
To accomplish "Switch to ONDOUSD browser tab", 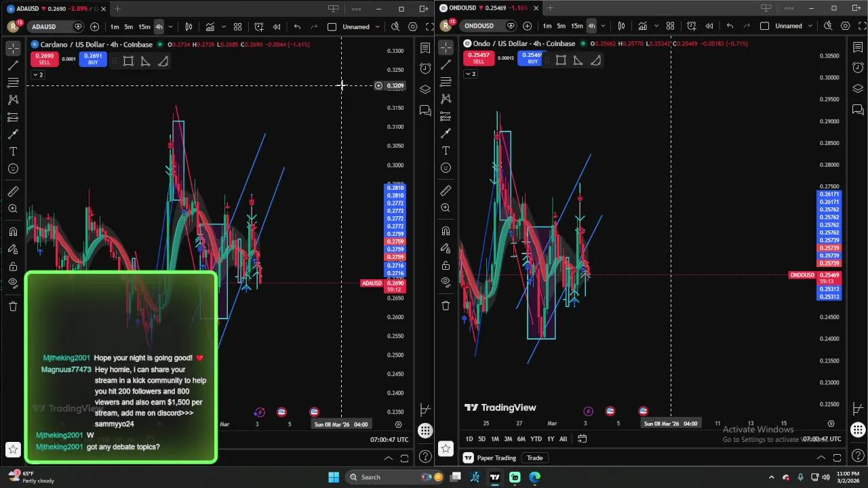I will coord(488,8).
